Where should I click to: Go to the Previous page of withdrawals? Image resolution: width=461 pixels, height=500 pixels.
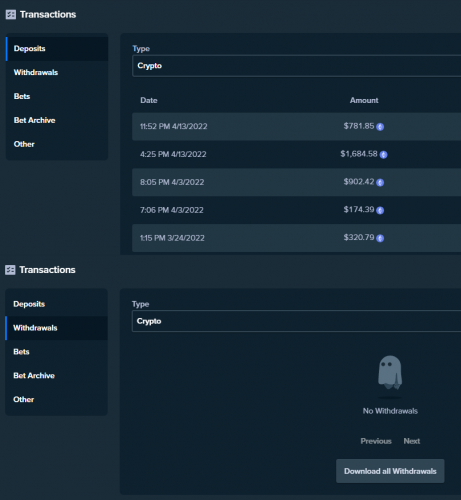[x=376, y=441]
